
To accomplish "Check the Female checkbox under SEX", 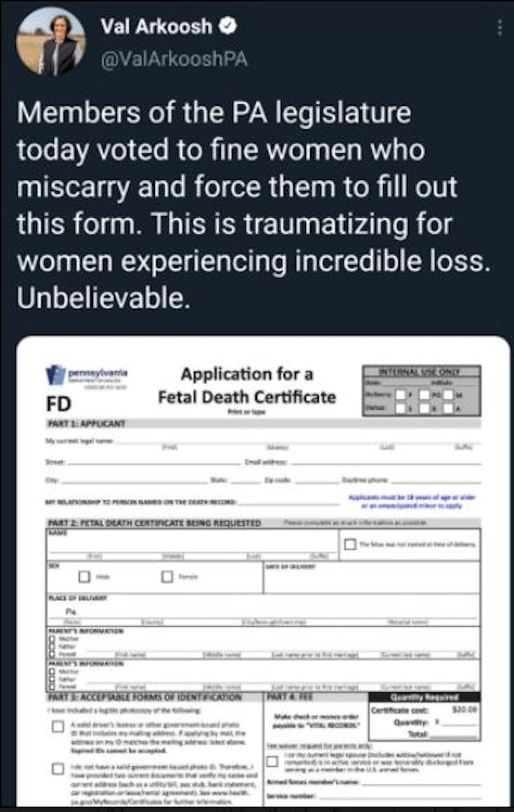I will [167, 577].
